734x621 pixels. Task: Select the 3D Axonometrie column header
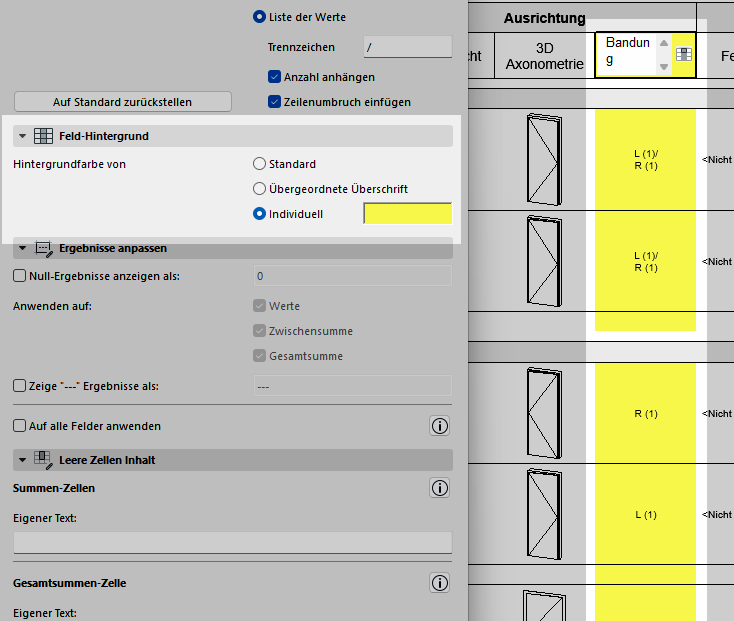544,56
